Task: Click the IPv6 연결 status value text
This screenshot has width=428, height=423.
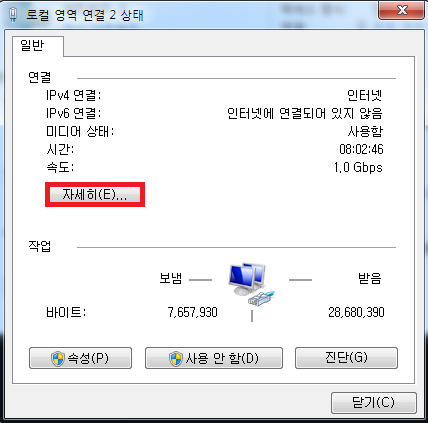Action: point(305,114)
